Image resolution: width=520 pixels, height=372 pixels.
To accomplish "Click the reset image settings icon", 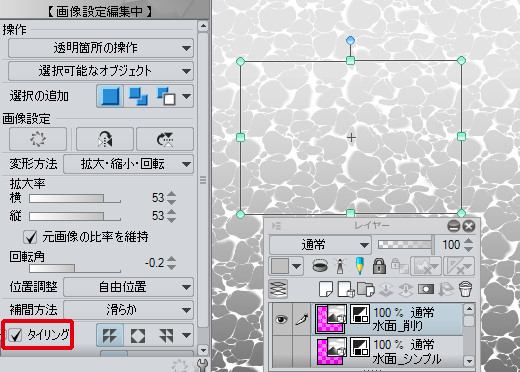I will (38, 139).
